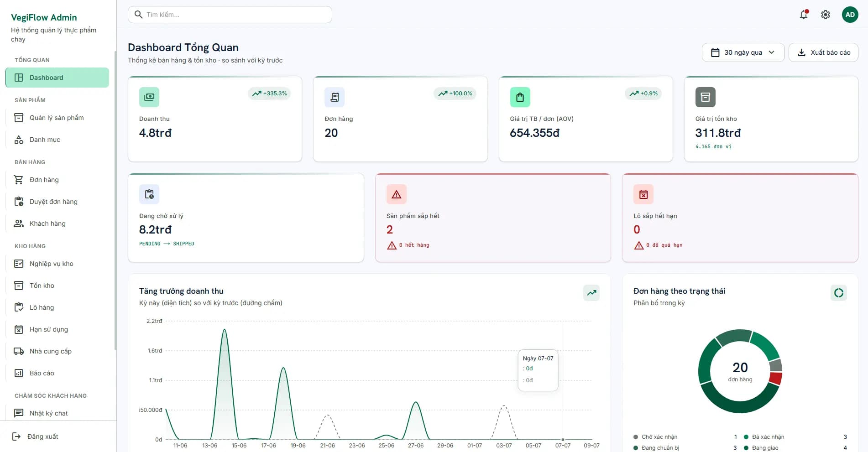Click the red segment of orders donut
The height and width of the screenshot is (452, 868).
(x=776, y=378)
